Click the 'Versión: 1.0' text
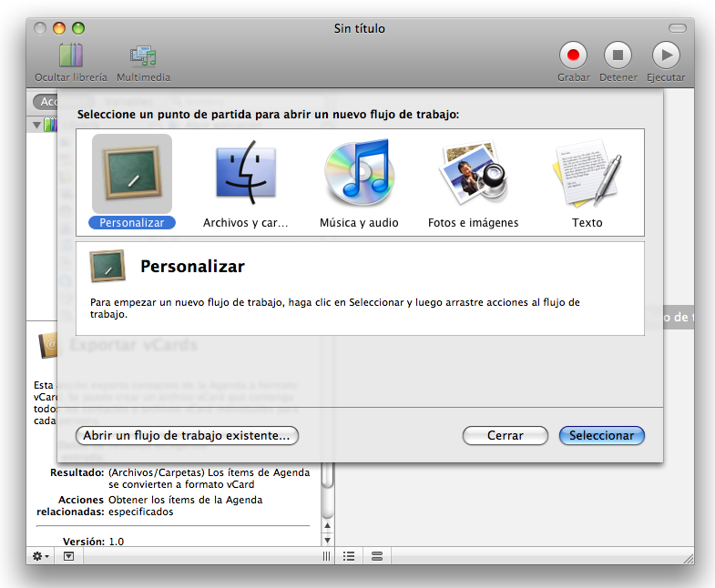The image size is (715, 588). click(x=94, y=542)
